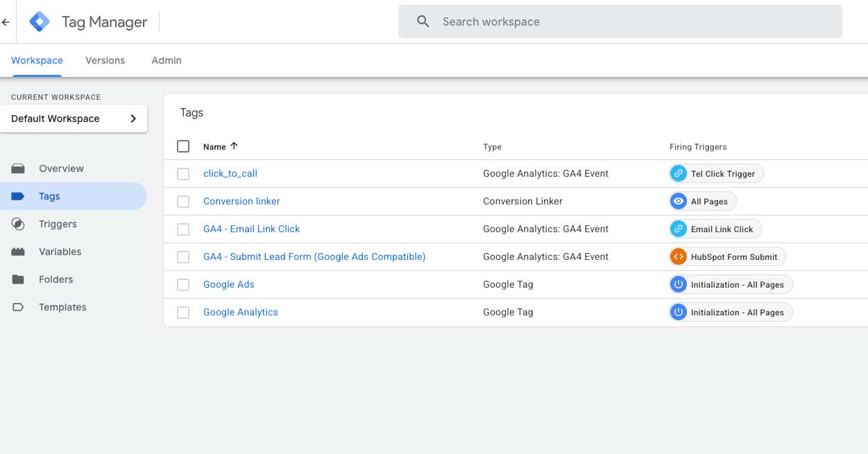
Task: Open GA4 - Submit Lead Form tag
Action: point(314,256)
